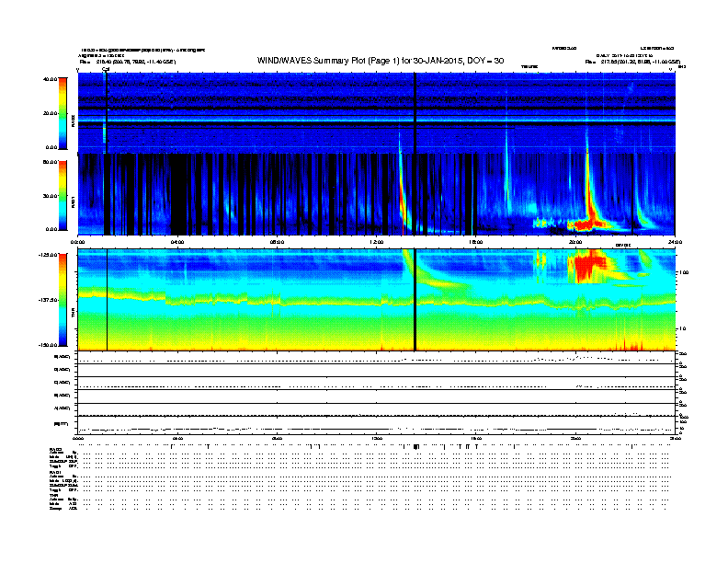Click 24:00 tick label under RAD1 spectrogram
728x563 pixels.
(675, 242)
